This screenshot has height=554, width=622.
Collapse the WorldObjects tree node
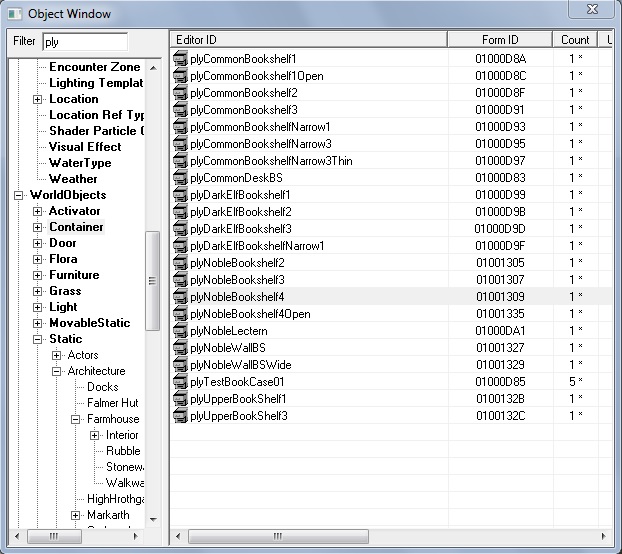click(x=19, y=195)
